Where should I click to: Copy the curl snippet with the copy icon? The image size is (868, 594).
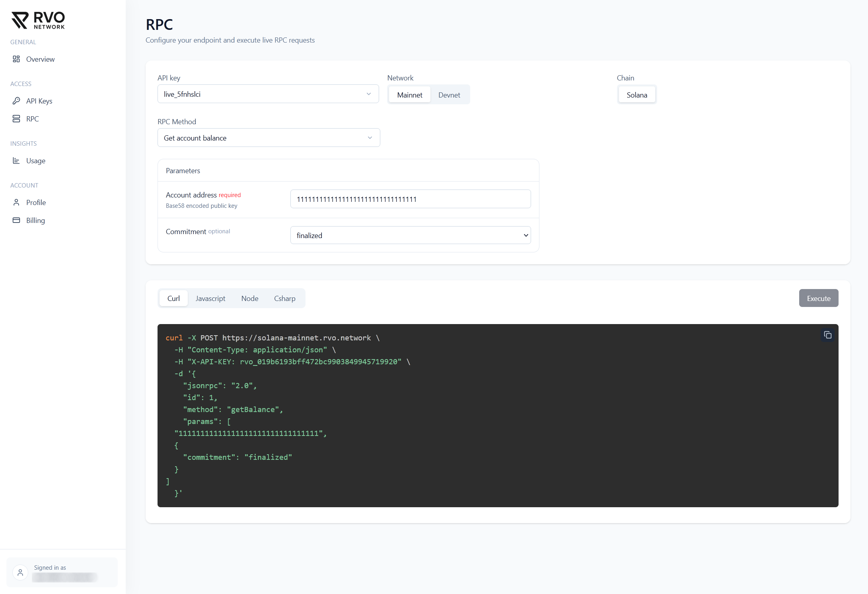click(x=828, y=335)
